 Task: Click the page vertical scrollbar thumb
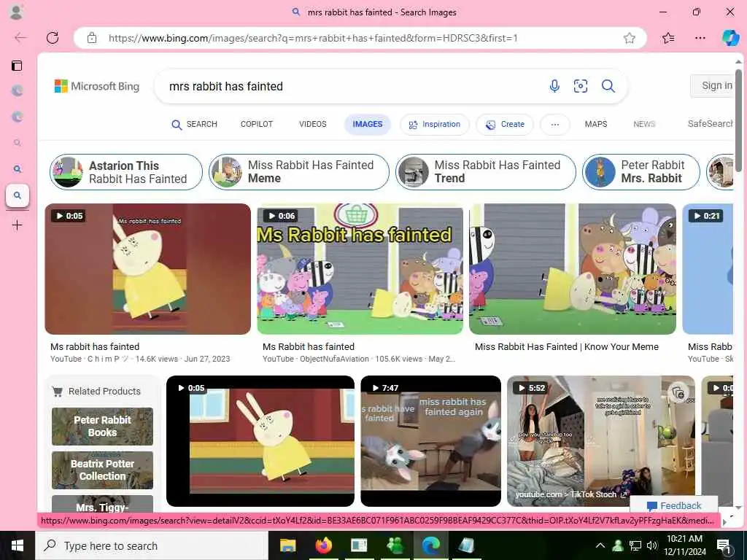[738, 120]
